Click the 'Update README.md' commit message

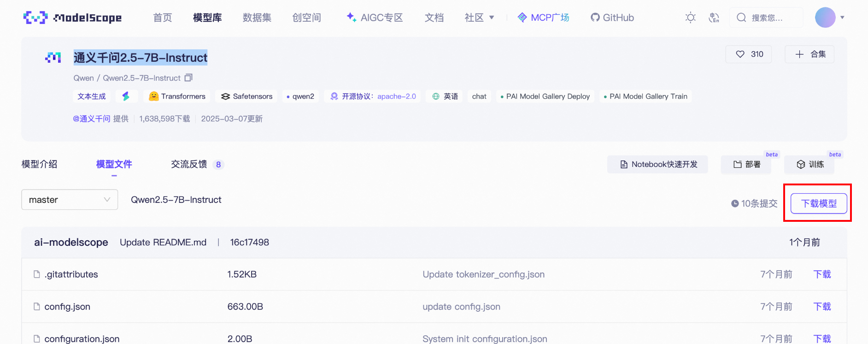(163, 242)
